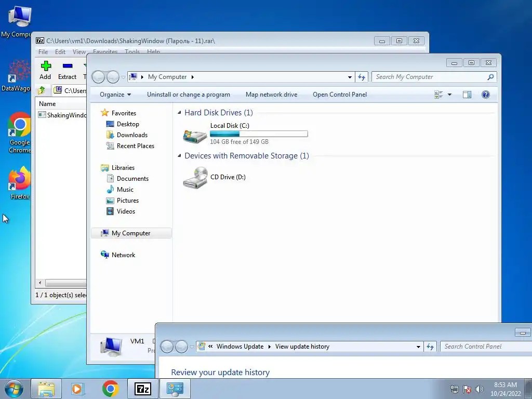
Task: Open the Help icon in My Computer
Action: [x=486, y=95]
